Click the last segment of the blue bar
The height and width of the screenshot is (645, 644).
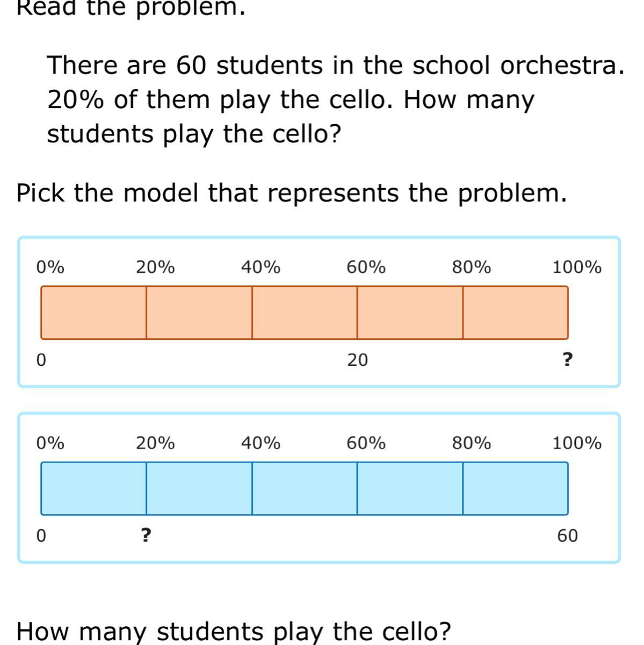(515, 488)
